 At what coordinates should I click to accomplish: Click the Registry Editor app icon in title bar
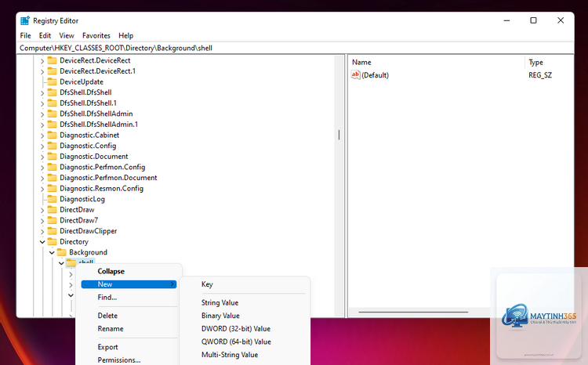tap(25, 20)
